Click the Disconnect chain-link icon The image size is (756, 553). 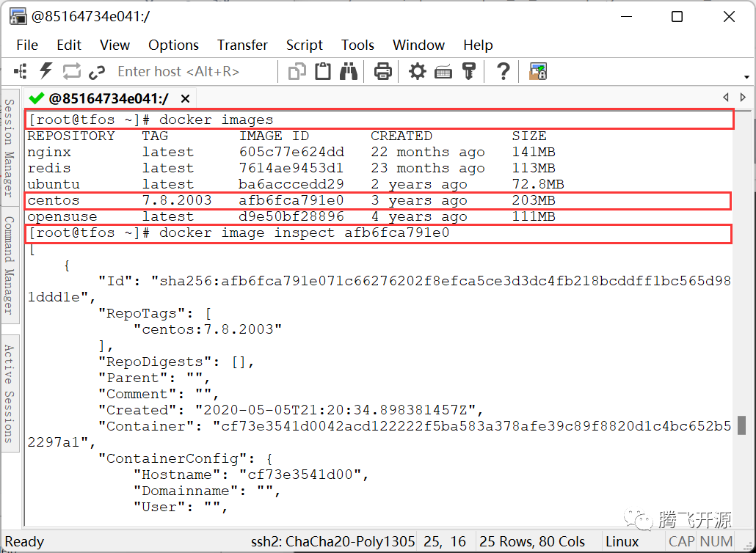tap(97, 73)
